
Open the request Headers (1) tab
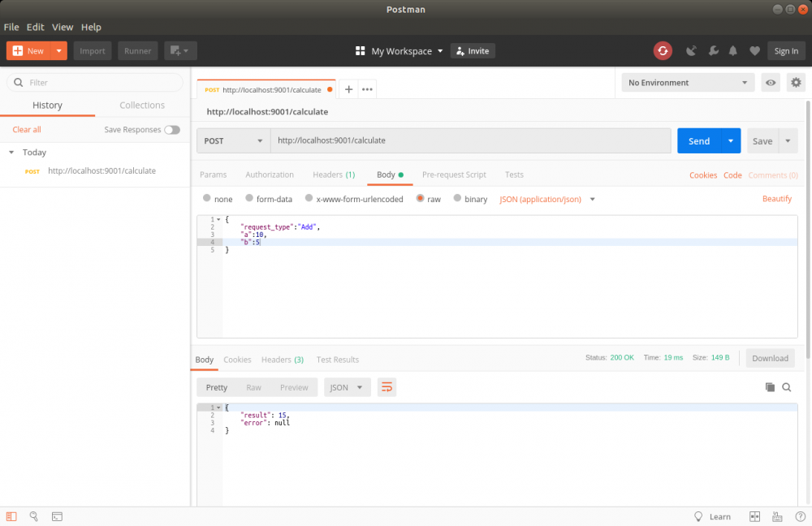coord(334,175)
